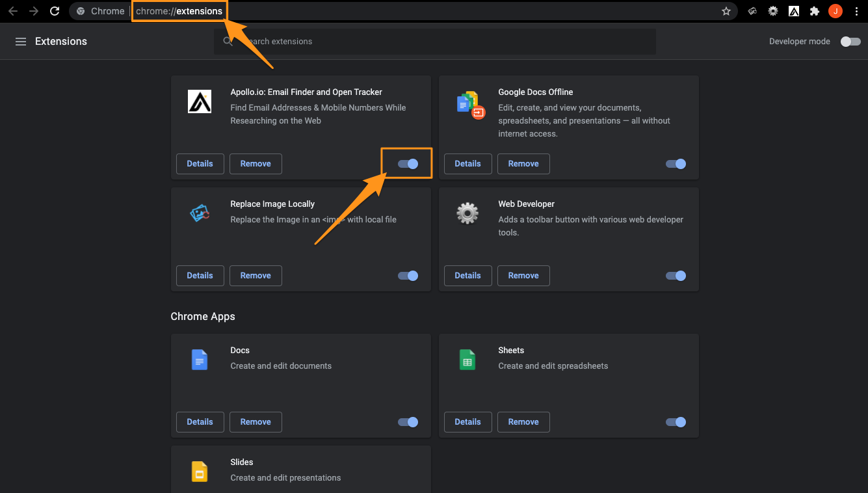Viewport: 868px width, 493px height.
Task: Click the chrome://extensions address bar
Action: point(403,11)
